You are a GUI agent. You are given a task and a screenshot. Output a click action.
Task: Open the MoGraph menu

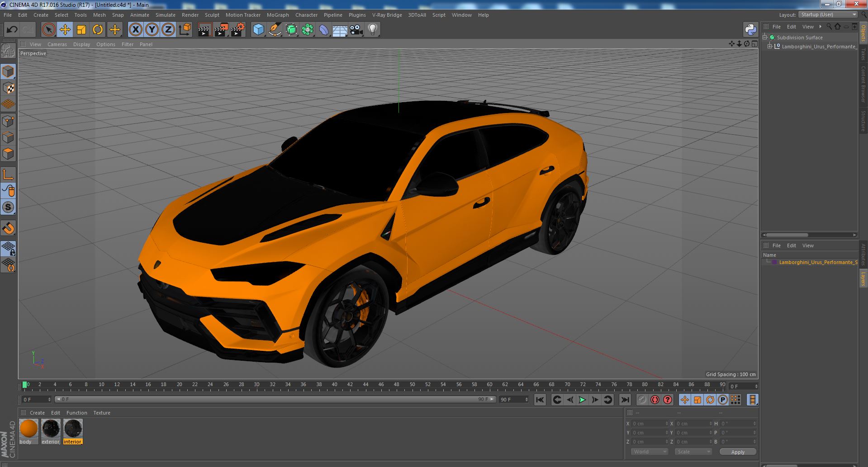click(278, 15)
